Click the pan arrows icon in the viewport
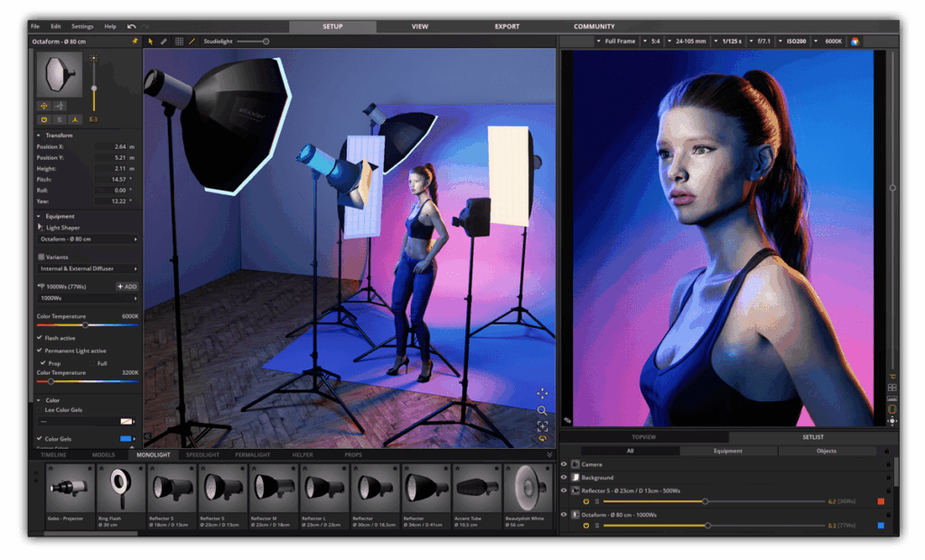The height and width of the screenshot is (560, 925). tap(543, 394)
